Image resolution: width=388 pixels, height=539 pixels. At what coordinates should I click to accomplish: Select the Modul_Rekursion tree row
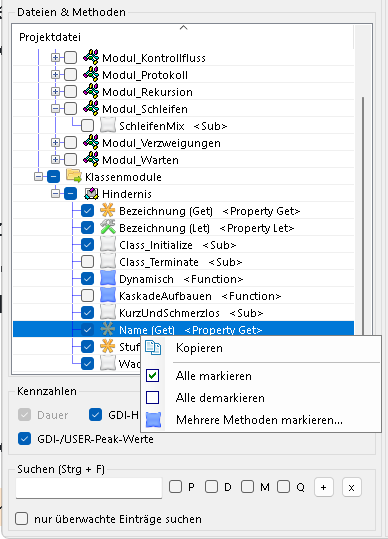[x=184, y=91]
